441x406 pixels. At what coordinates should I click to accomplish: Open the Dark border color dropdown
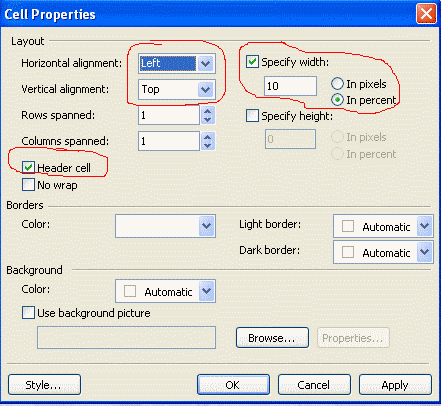tap(425, 252)
